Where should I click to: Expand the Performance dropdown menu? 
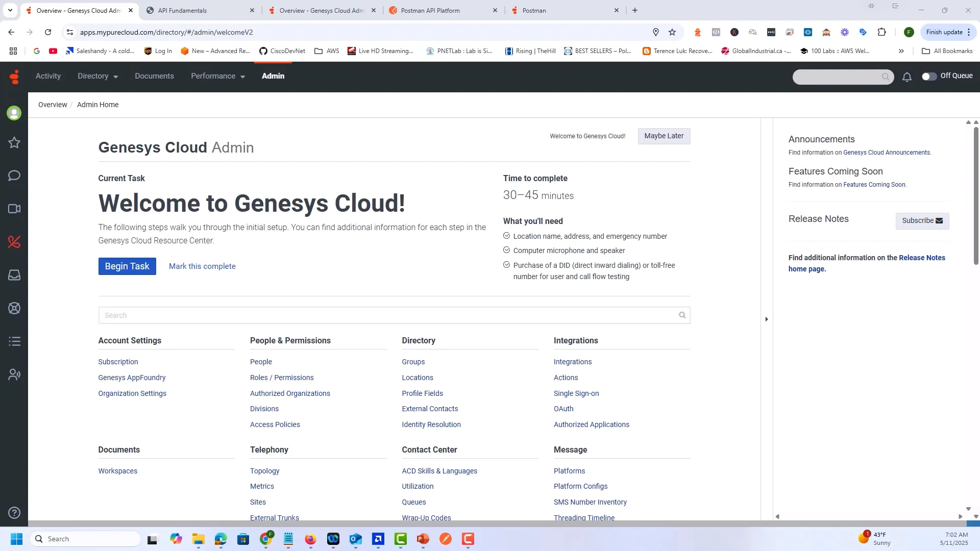coord(218,76)
